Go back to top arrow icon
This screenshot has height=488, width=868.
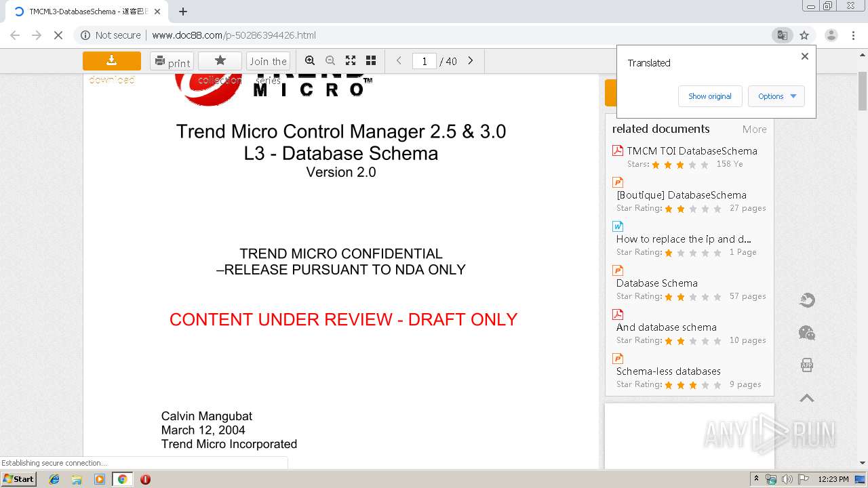(x=807, y=399)
